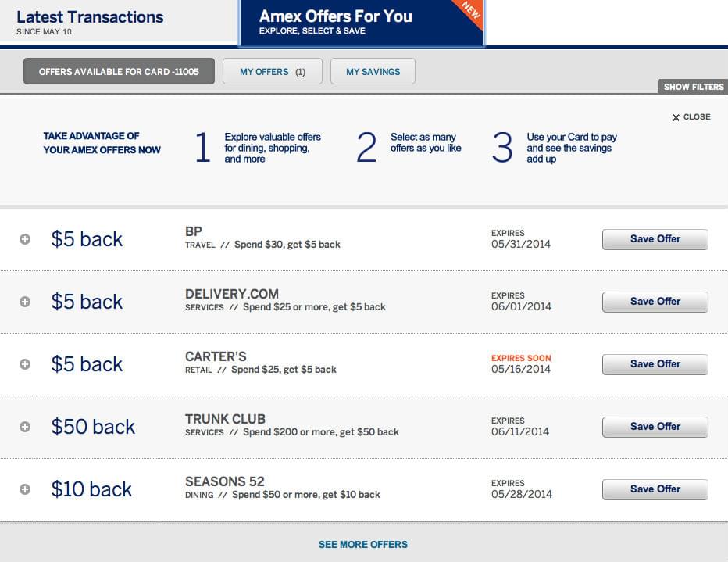Click 'Select as many offers' step text
The height and width of the screenshot is (562, 728).
[426, 142]
